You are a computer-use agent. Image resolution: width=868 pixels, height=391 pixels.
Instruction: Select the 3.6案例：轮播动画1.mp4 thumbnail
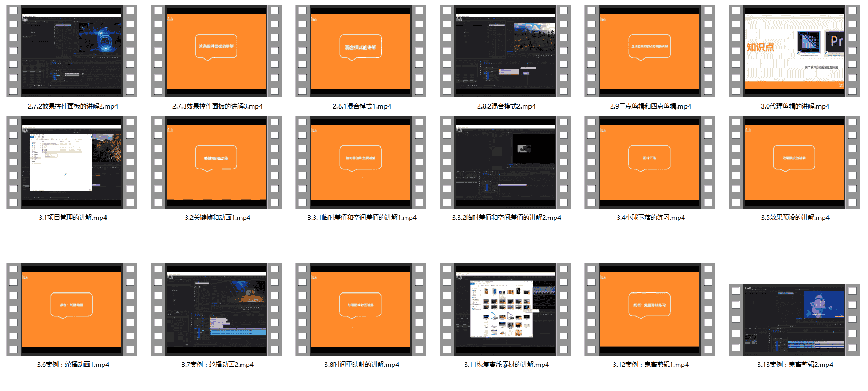coord(72,309)
